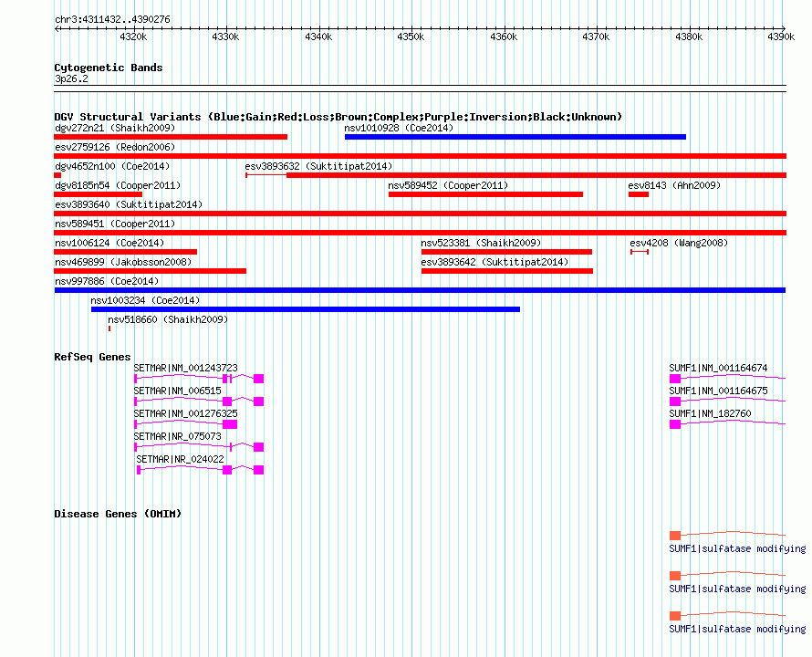Click the SETMAR|NR_075073 transcript label
Viewport: 812px width, 657px height.
tap(177, 436)
